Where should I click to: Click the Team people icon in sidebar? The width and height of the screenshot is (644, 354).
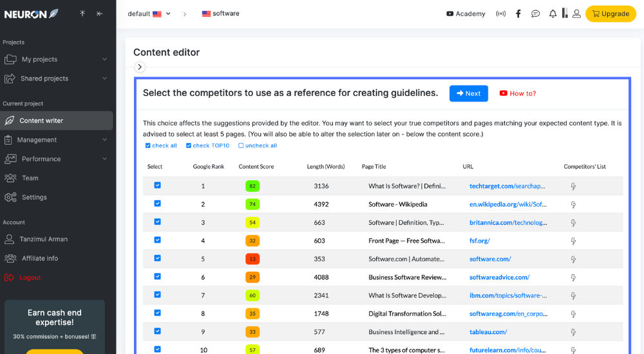tap(10, 178)
